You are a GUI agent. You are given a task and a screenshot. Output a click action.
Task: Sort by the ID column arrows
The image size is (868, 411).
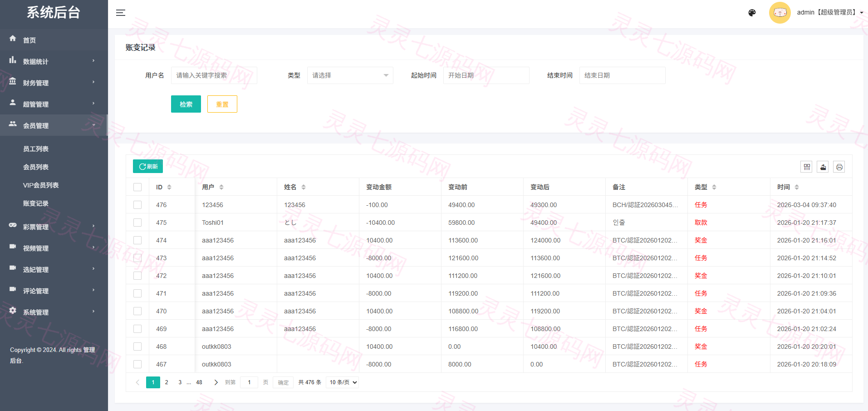click(169, 187)
